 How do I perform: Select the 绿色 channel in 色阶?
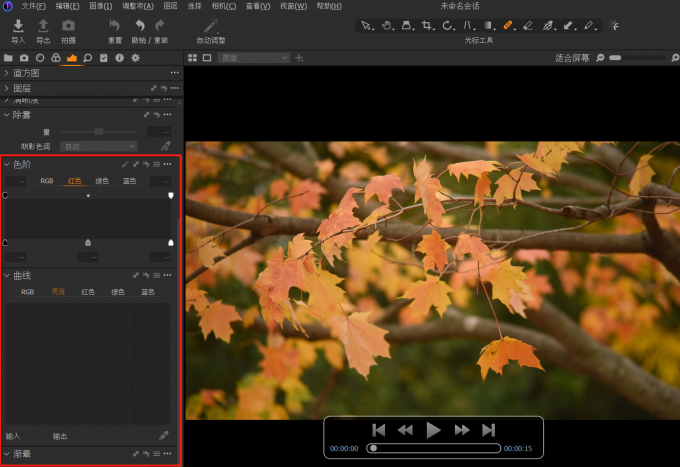point(102,181)
